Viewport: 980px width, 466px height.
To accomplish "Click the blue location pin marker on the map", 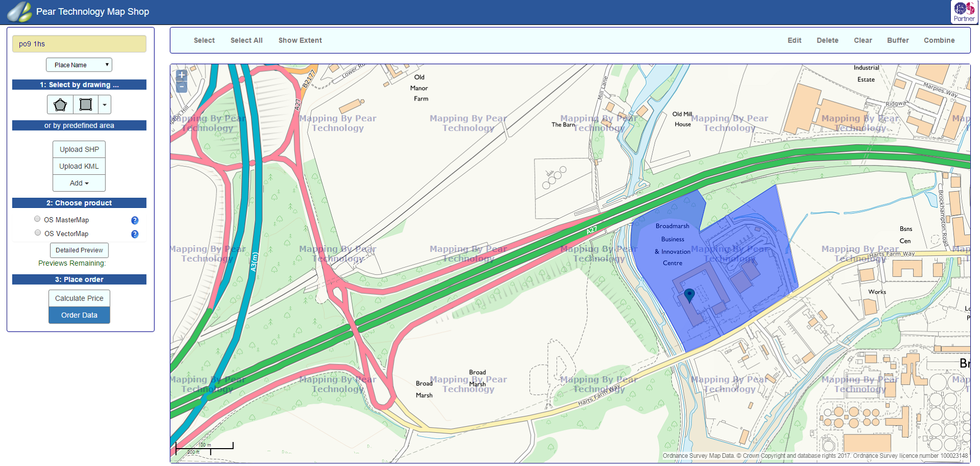I will click(x=689, y=295).
